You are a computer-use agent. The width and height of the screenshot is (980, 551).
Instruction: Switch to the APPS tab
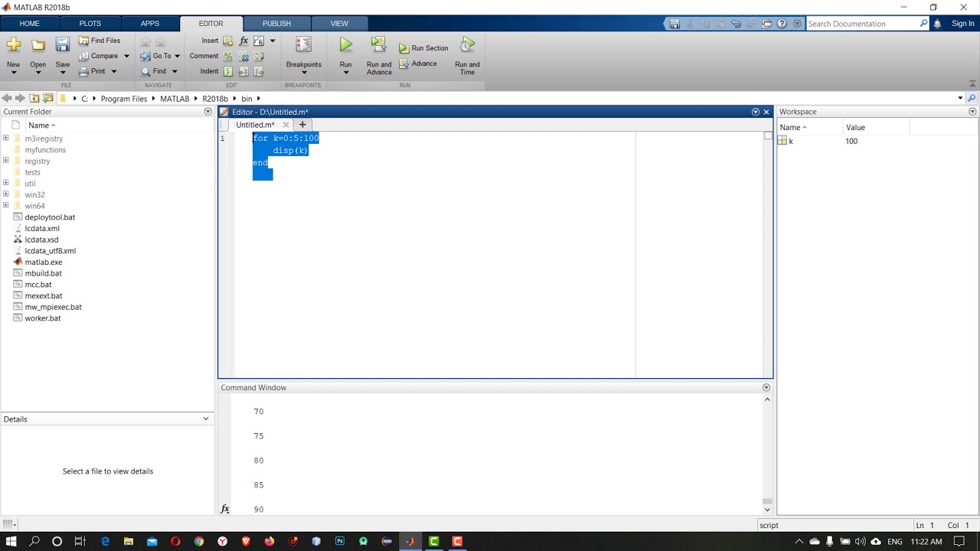click(x=150, y=23)
